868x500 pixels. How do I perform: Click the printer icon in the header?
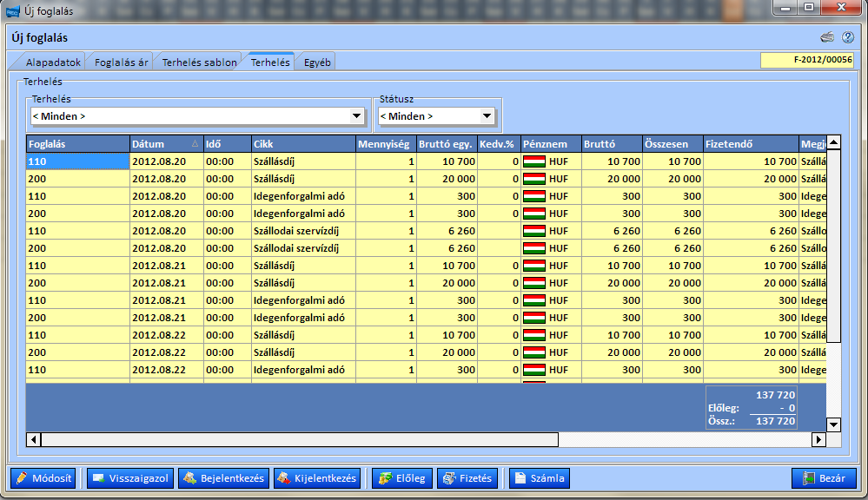(x=827, y=37)
